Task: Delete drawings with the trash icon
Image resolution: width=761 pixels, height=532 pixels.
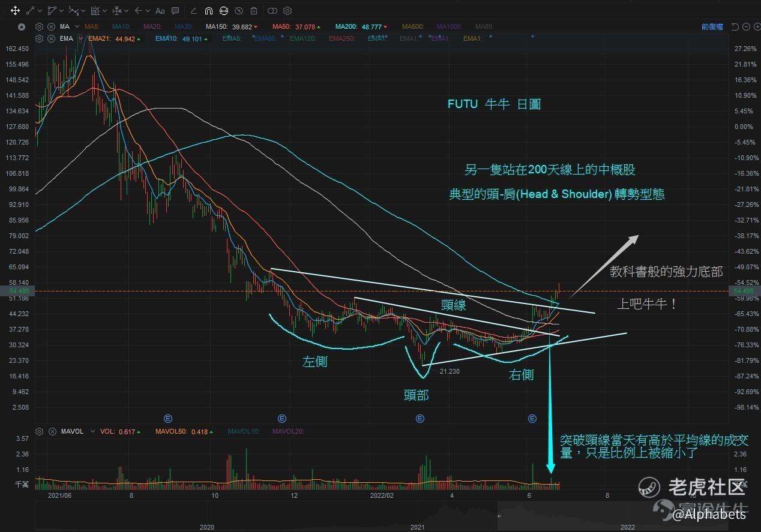Action: coord(254,11)
